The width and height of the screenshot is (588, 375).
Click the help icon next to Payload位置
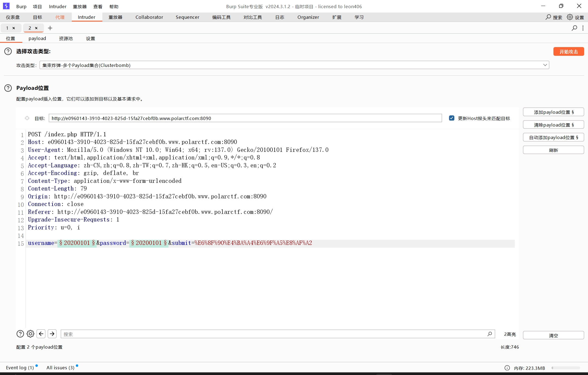8,88
